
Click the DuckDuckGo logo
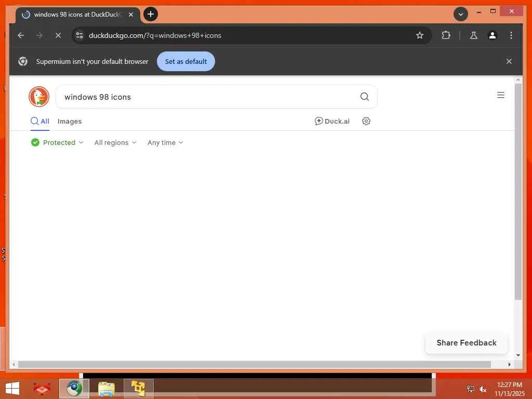[39, 97]
